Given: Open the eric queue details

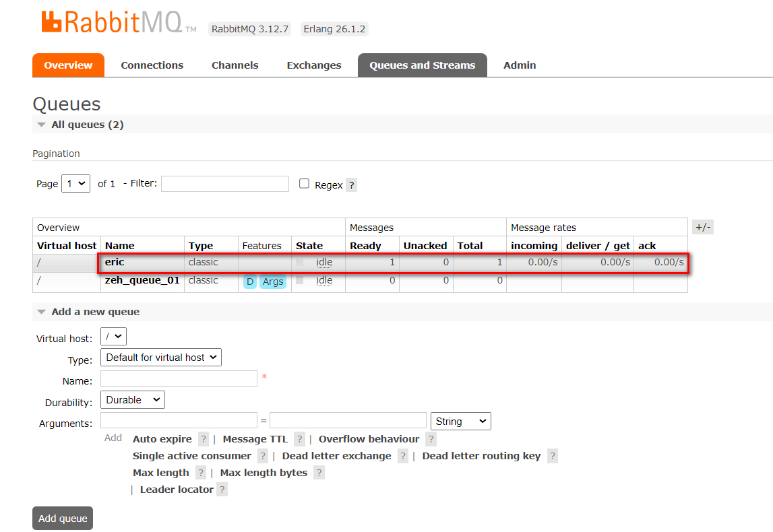Looking at the screenshot, I should 115,262.
